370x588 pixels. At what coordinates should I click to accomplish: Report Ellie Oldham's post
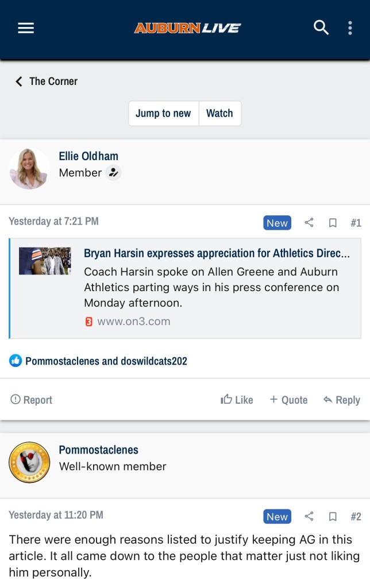pyautogui.click(x=32, y=400)
